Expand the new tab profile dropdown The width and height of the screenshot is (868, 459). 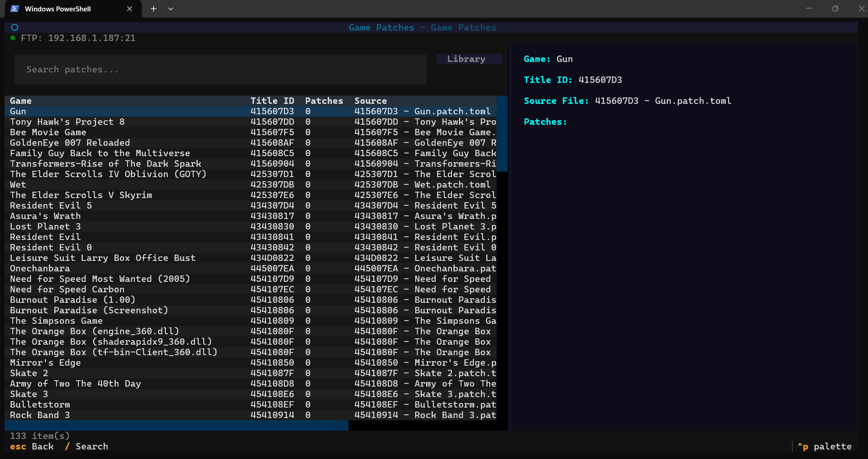pos(170,9)
